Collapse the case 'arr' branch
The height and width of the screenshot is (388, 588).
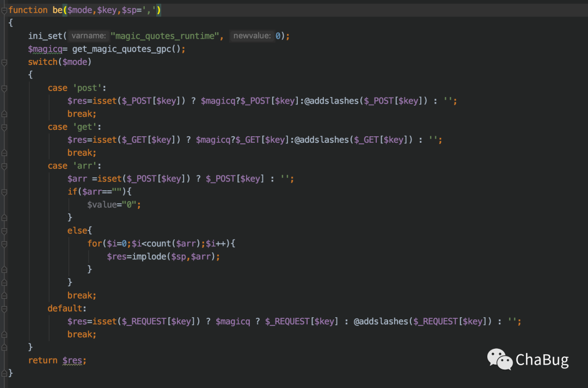[4, 166]
